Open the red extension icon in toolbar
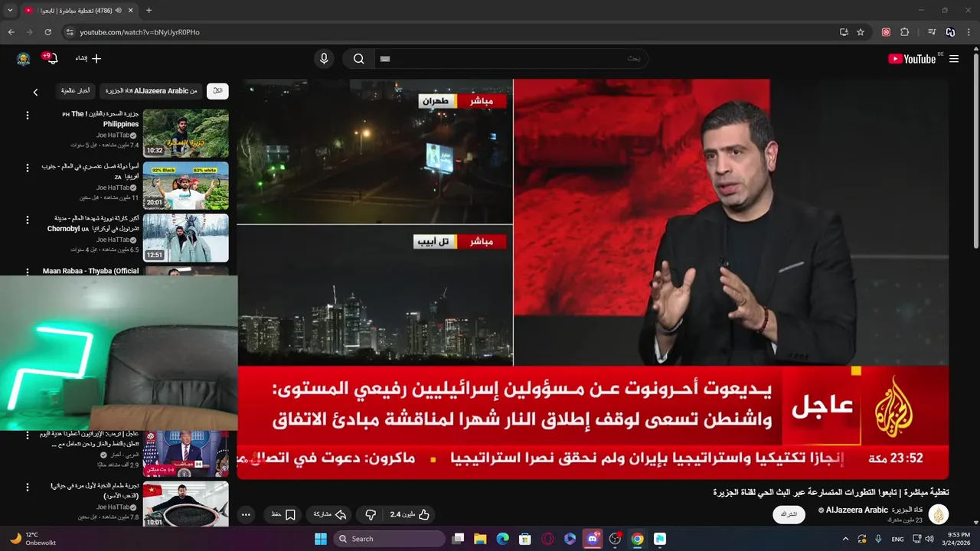Viewport: 980px width, 551px height. tap(886, 32)
